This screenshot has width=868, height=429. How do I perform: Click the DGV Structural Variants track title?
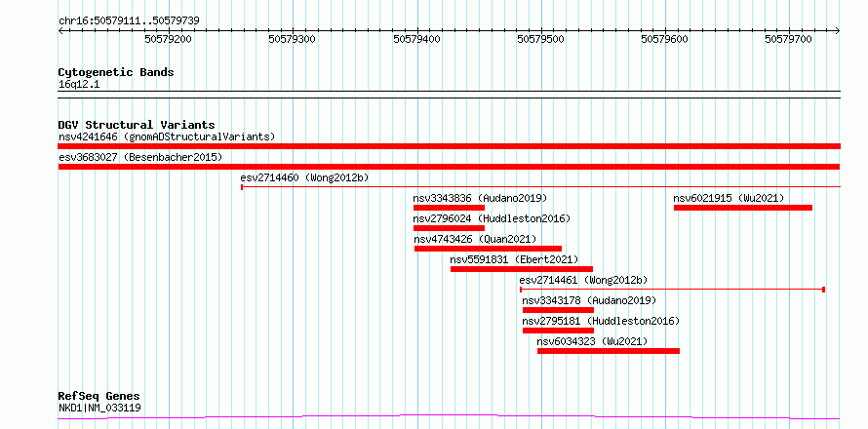(137, 125)
